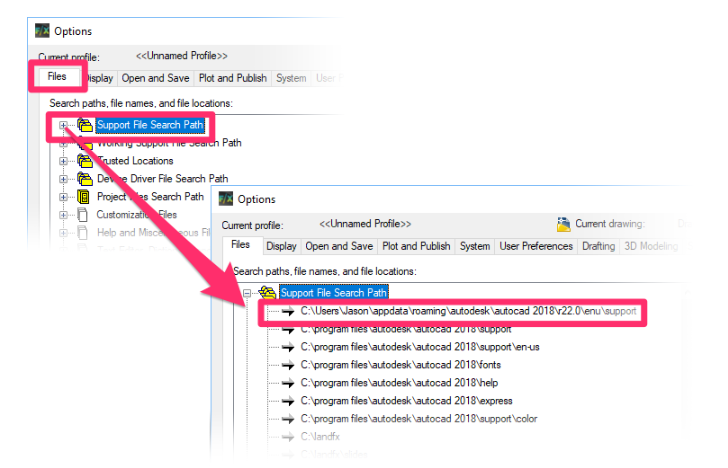Open Plot and Publish tab in back Options window

233,78
